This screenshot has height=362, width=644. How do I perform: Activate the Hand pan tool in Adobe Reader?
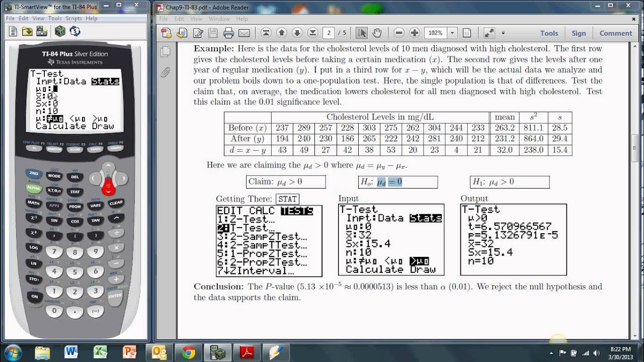(x=377, y=33)
